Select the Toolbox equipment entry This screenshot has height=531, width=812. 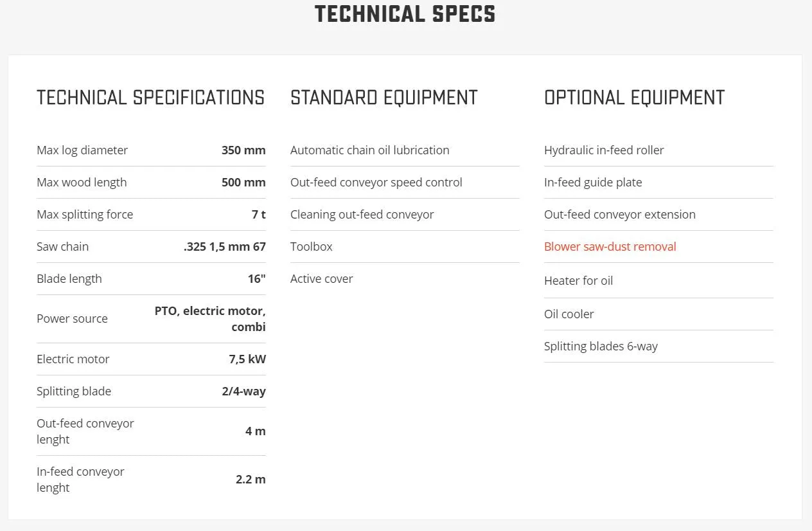coord(311,246)
